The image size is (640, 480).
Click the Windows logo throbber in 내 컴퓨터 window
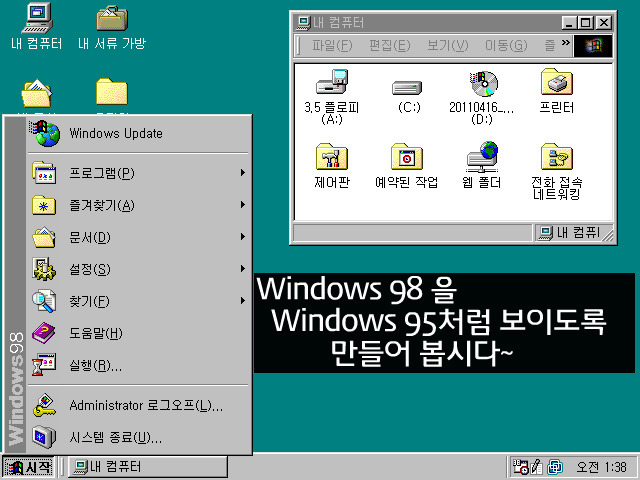tap(593, 46)
